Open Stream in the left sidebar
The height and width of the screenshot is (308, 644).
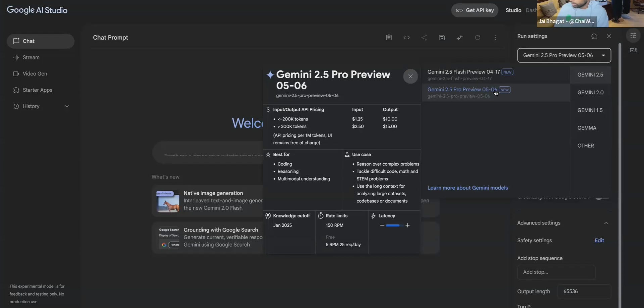pyautogui.click(x=31, y=58)
